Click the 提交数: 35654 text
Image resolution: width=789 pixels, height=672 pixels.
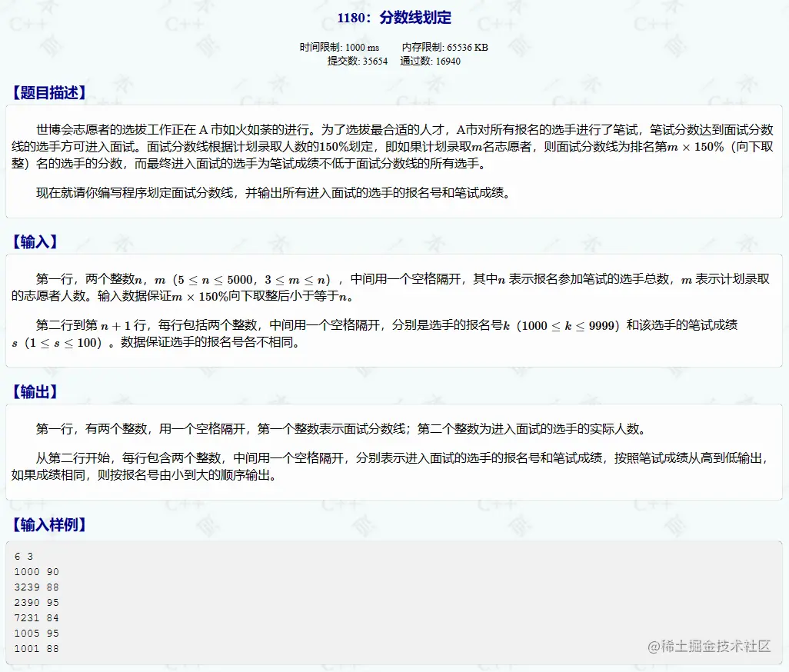(358, 62)
